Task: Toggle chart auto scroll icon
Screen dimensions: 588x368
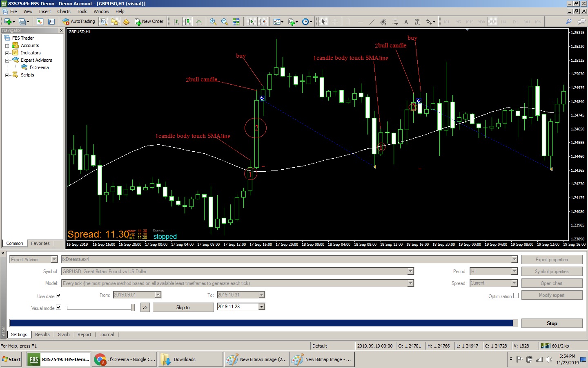Action: tap(251, 22)
